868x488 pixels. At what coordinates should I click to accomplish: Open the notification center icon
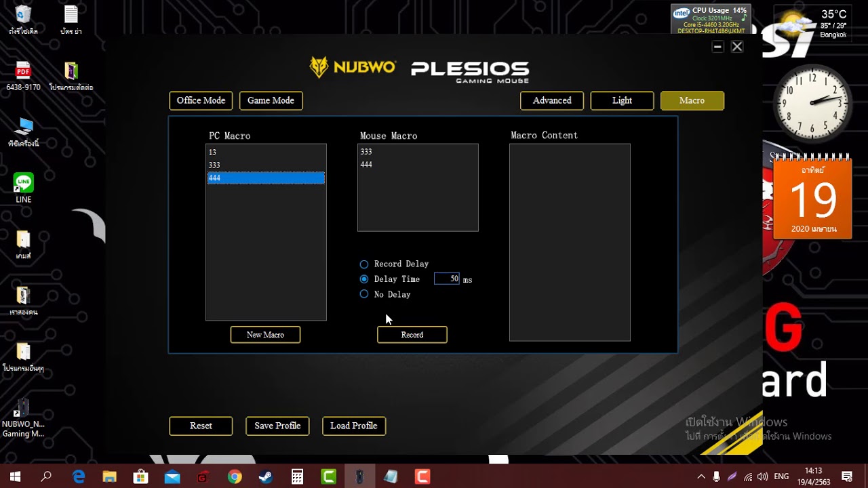[847, 476]
